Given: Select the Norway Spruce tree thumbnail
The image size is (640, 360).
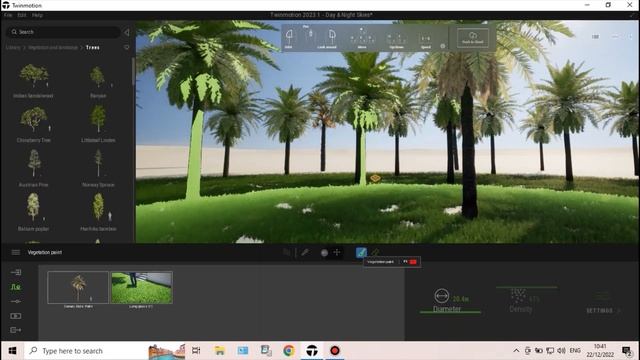Looking at the screenshot, I should (x=98, y=163).
